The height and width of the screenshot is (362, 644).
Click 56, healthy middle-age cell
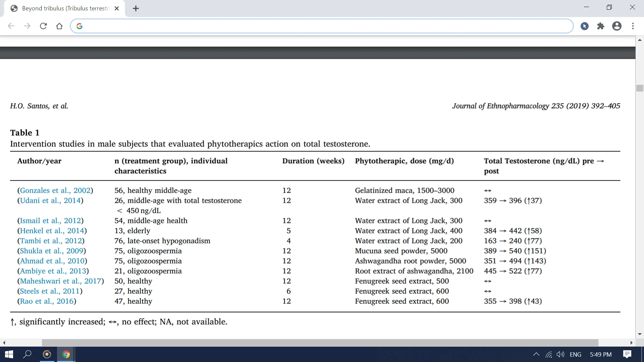coord(153,190)
